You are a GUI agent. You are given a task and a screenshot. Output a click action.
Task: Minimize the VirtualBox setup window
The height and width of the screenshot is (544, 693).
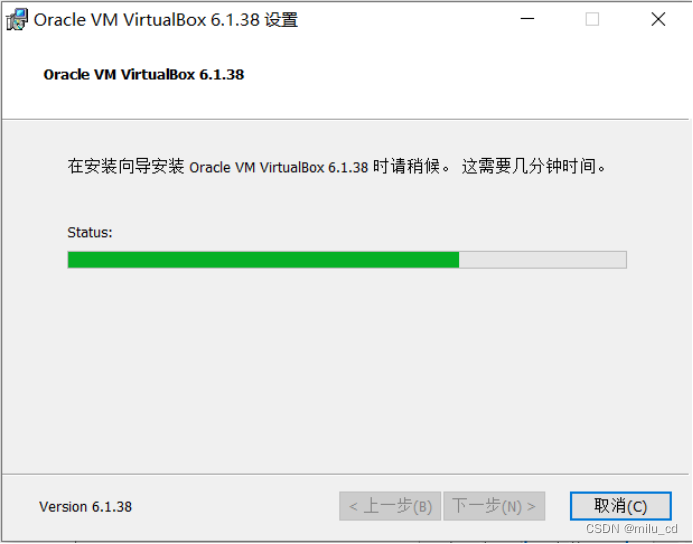[x=527, y=19]
